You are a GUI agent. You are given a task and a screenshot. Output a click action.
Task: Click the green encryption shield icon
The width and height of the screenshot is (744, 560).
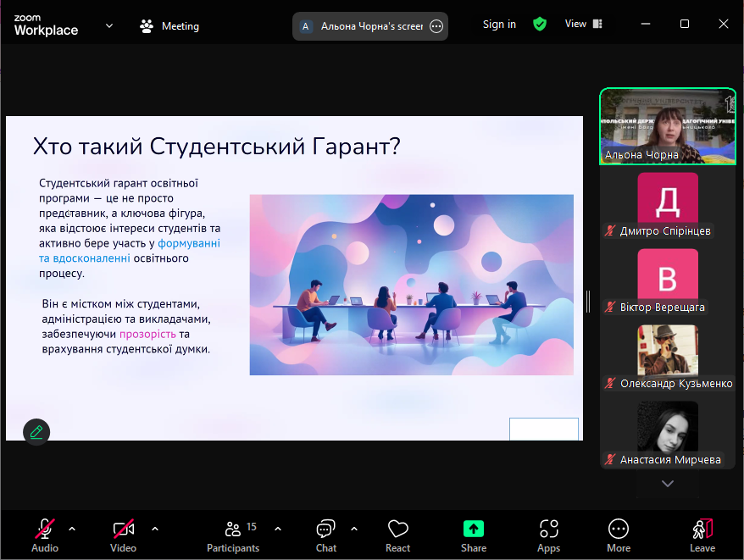pyautogui.click(x=540, y=25)
